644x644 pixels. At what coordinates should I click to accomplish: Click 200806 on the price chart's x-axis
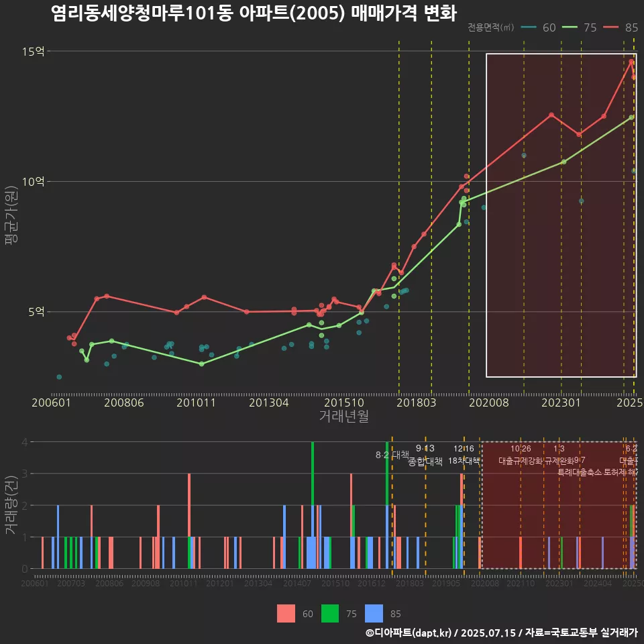[x=123, y=402]
